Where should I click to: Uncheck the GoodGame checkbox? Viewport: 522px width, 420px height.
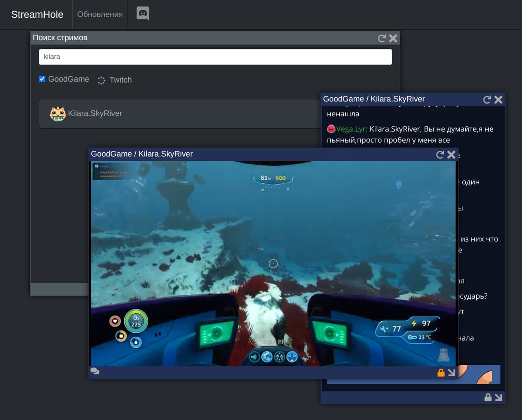point(42,79)
